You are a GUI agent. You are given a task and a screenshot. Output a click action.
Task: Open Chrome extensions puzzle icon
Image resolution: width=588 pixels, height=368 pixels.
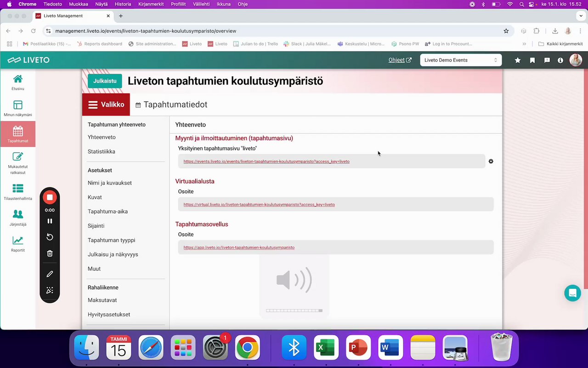(536, 31)
